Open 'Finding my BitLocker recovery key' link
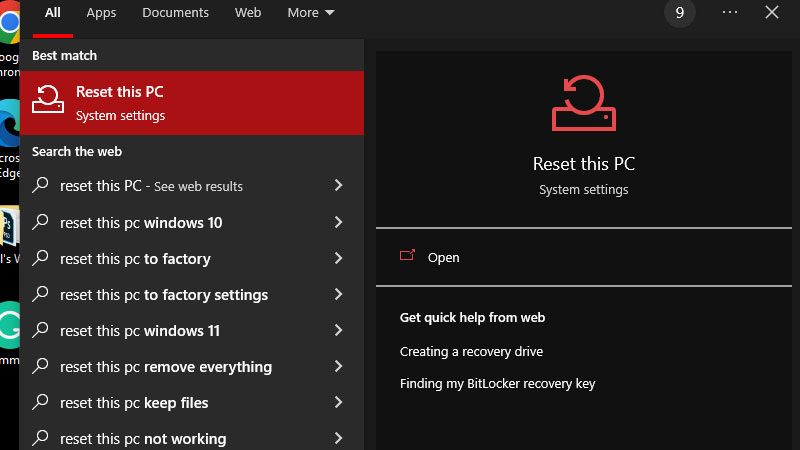Screen dimensions: 800x450 [x=497, y=384]
